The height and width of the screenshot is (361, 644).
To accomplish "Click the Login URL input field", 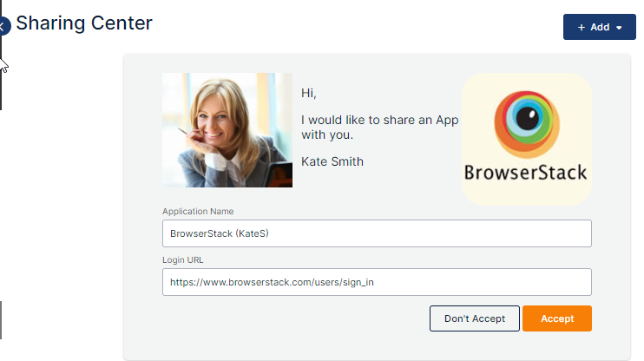I will click(377, 282).
